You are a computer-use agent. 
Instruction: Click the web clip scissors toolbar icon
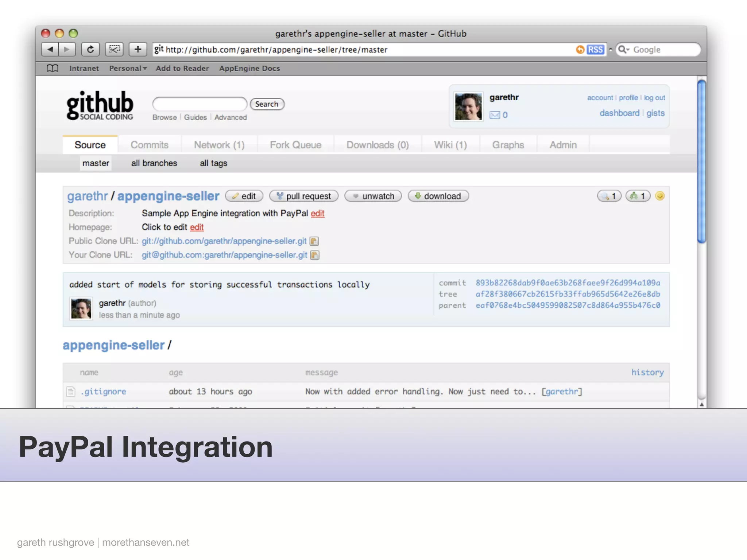[x=114, y=49]
